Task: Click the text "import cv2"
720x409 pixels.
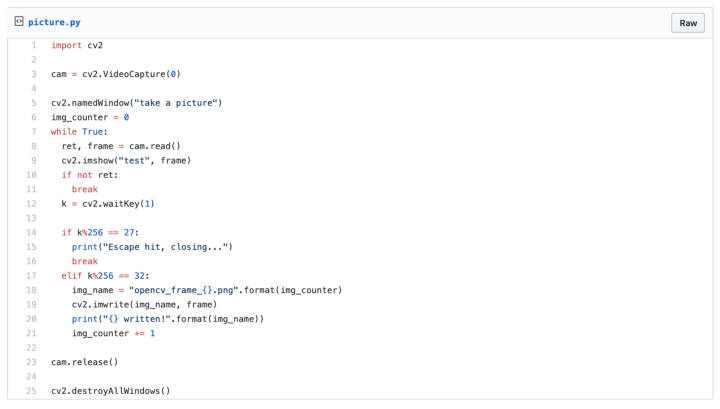Action: (77, 45)
